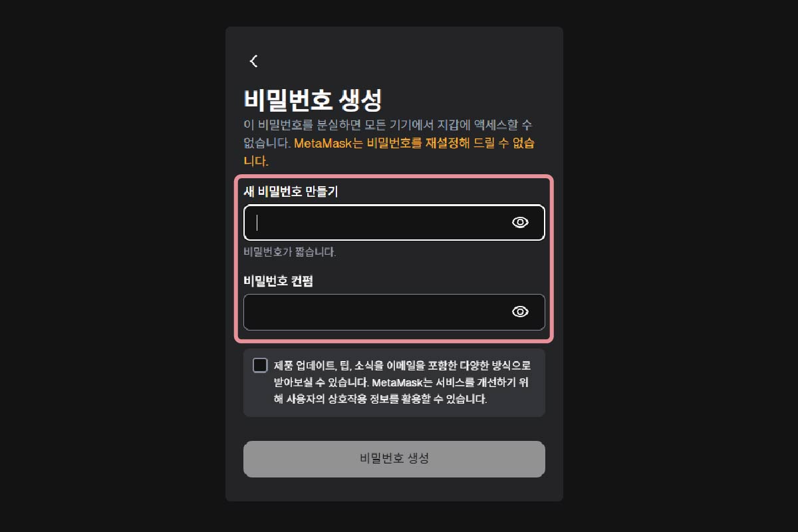798x532 pixels.
Task: Toggle eye icon in 비밀번호 컨펌 field
Action: coord(520,312)
